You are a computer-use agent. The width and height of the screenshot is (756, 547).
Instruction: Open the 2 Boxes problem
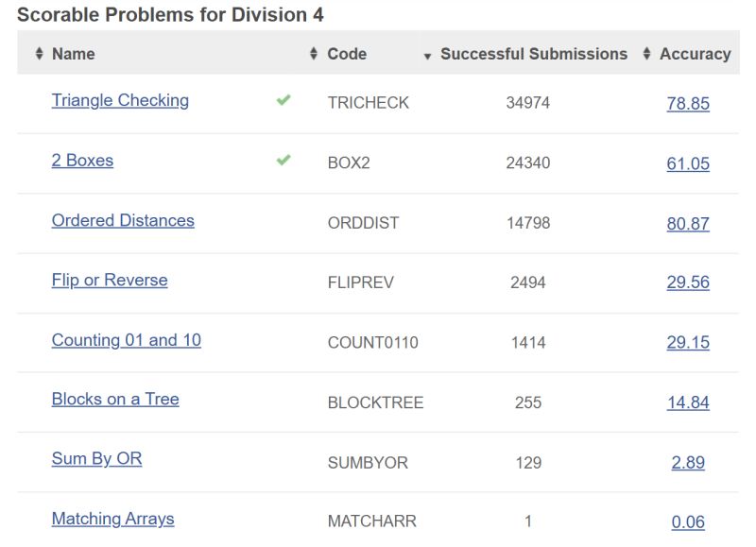(82, 161)
